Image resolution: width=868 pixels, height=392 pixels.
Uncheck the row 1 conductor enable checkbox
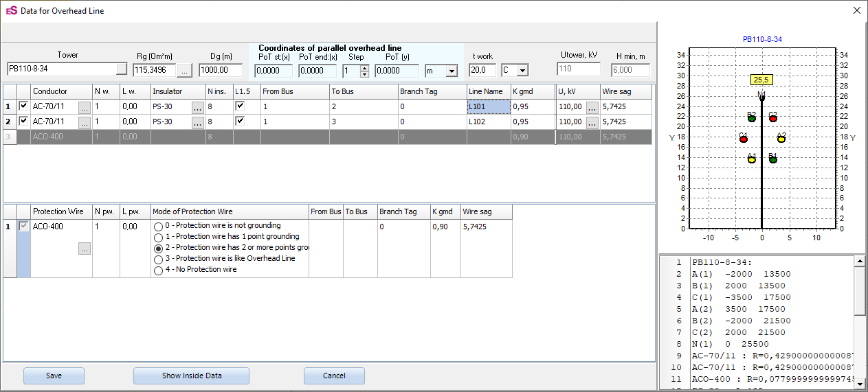23,106
